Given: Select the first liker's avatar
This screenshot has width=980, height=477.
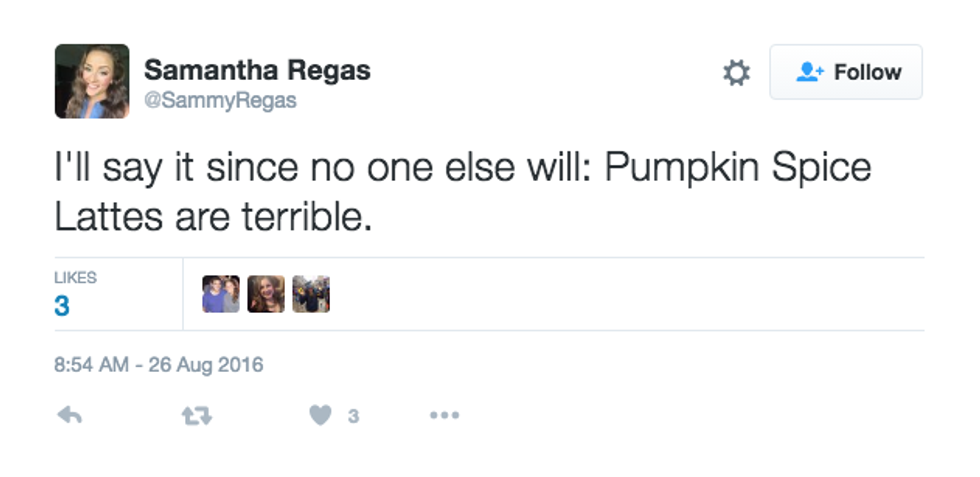Looking at the screenshot, I should click(221, 294).
